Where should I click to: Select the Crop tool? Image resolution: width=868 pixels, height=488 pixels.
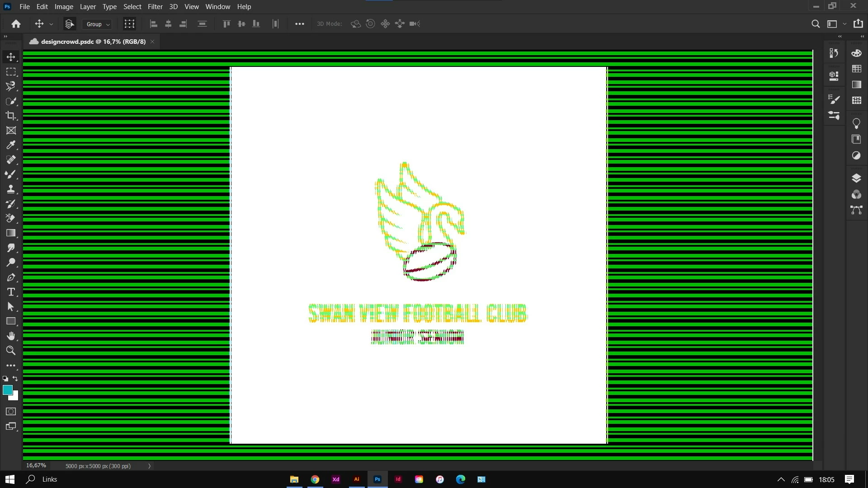[11, 116]
